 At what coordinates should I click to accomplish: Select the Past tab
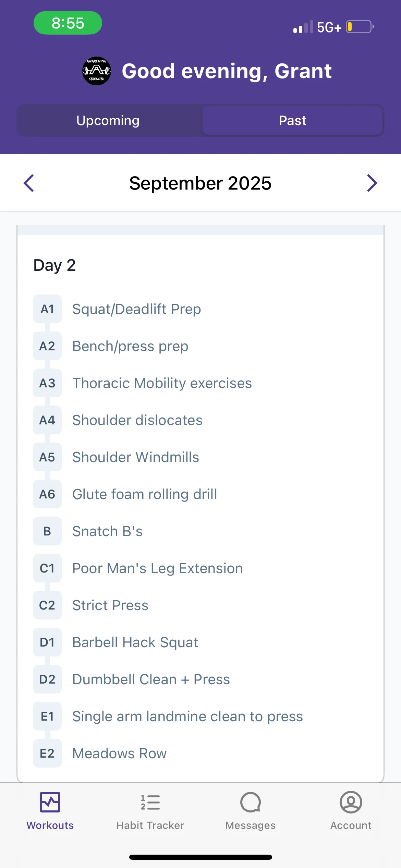292,121
